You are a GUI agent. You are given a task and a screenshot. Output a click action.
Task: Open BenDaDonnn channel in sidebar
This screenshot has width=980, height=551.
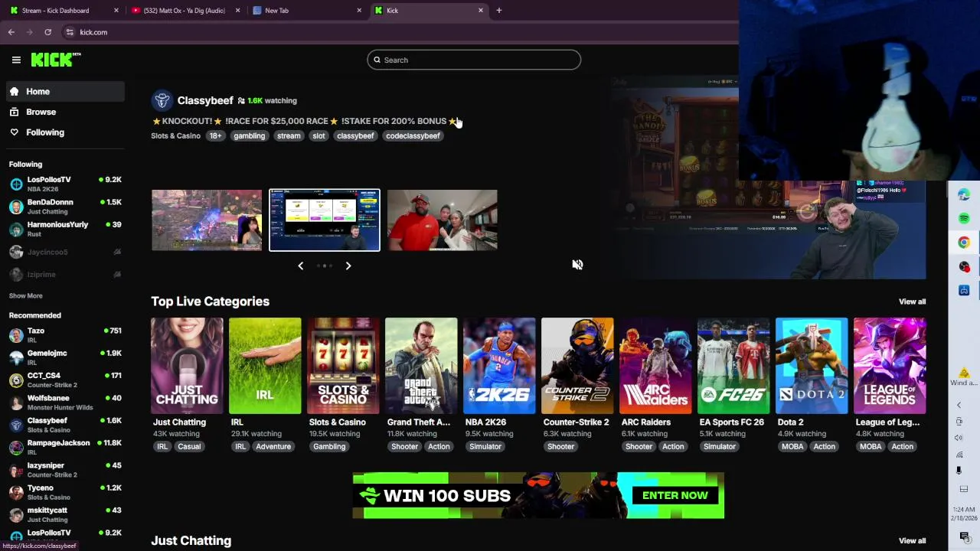click(65, 207)
